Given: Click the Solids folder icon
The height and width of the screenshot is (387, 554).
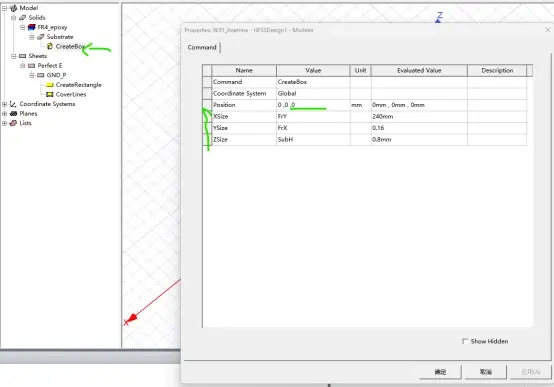Looking at the screenshot, I should pyautogui.click(x=23, y=17).
